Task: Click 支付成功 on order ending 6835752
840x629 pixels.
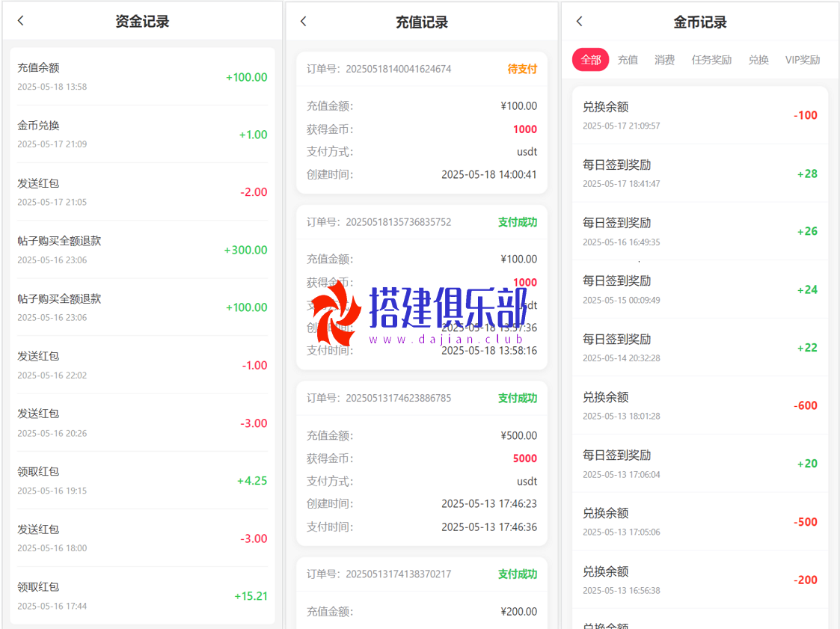Action: (x=518, y=222)
